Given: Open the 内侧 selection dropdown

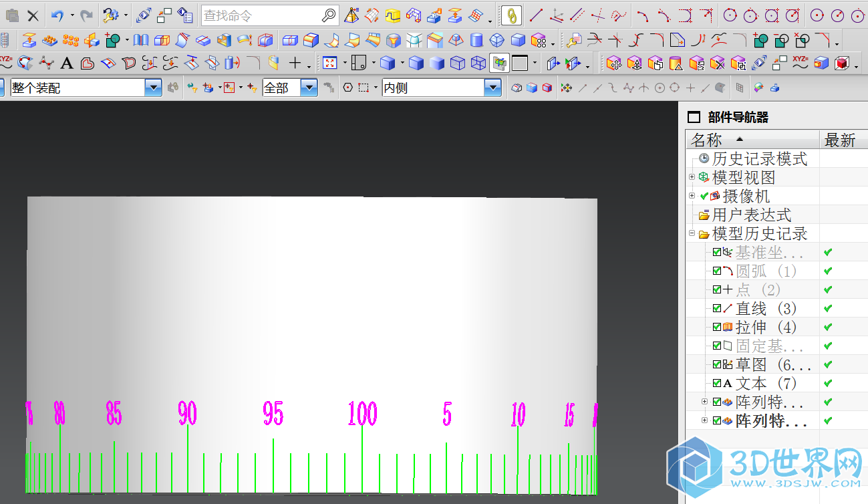Looking at the screenshot, I should pyautogui.click(x=492, y=88).
